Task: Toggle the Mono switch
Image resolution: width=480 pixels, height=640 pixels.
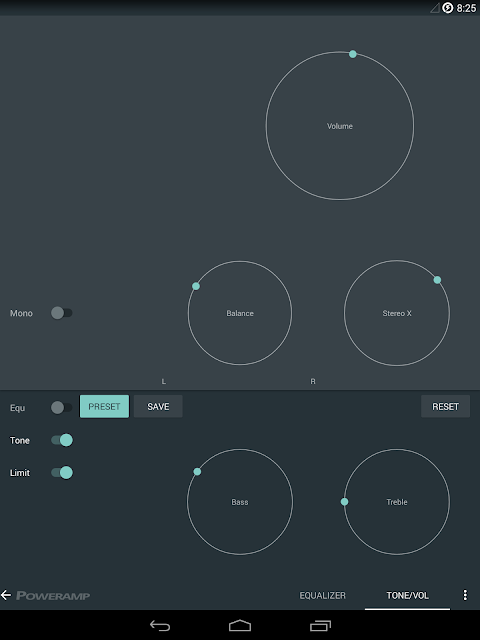Action: click(x=62, y=313)
